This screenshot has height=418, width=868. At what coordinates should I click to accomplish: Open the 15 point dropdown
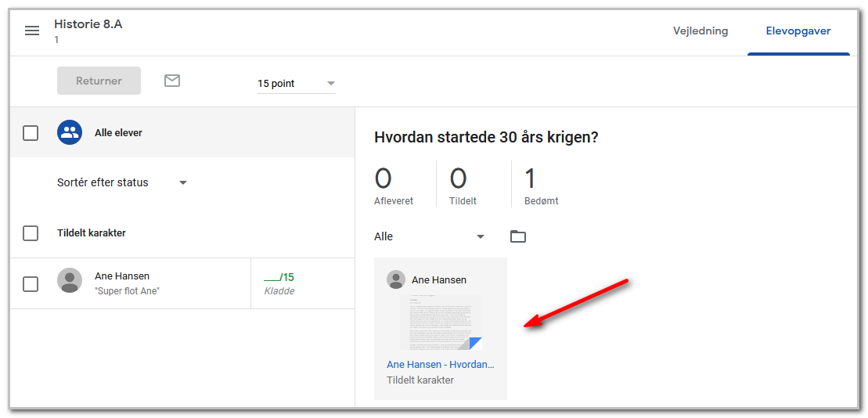click(296, 84)
